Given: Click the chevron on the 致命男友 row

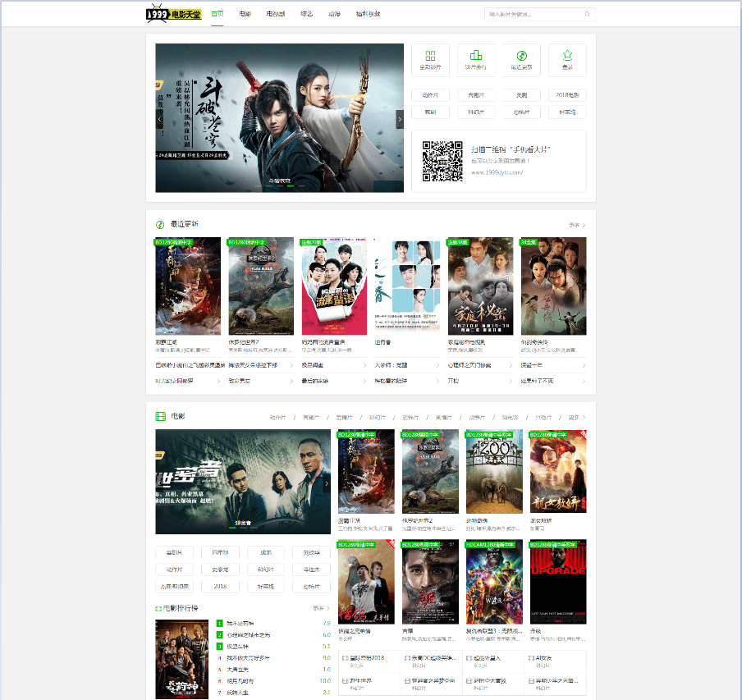Looking at the screenshot, I should (x=291, y=381).
